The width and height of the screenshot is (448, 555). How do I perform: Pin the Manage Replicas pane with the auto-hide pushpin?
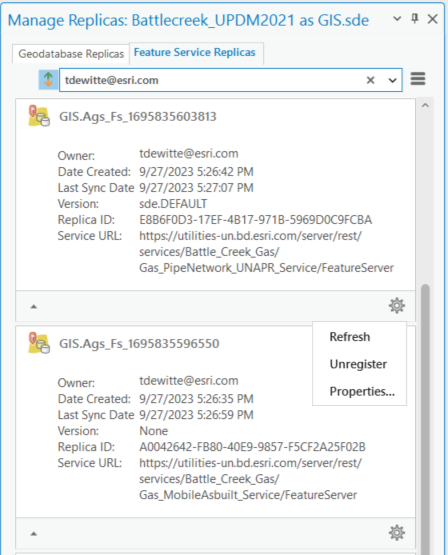(415, 18)
